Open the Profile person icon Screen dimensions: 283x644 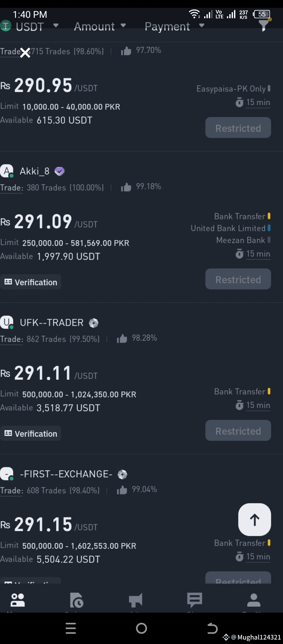[x=254, y=600]
